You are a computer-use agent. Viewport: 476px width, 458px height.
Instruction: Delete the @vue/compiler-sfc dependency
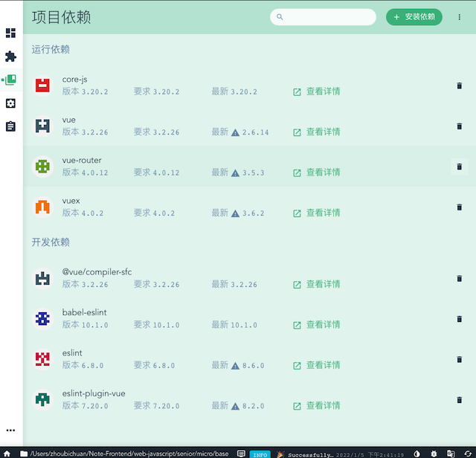(x=460, y=278)
